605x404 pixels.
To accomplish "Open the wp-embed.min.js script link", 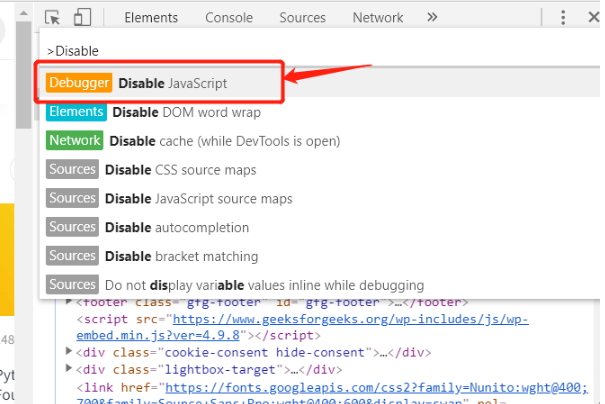I will (x=302, y=327).
